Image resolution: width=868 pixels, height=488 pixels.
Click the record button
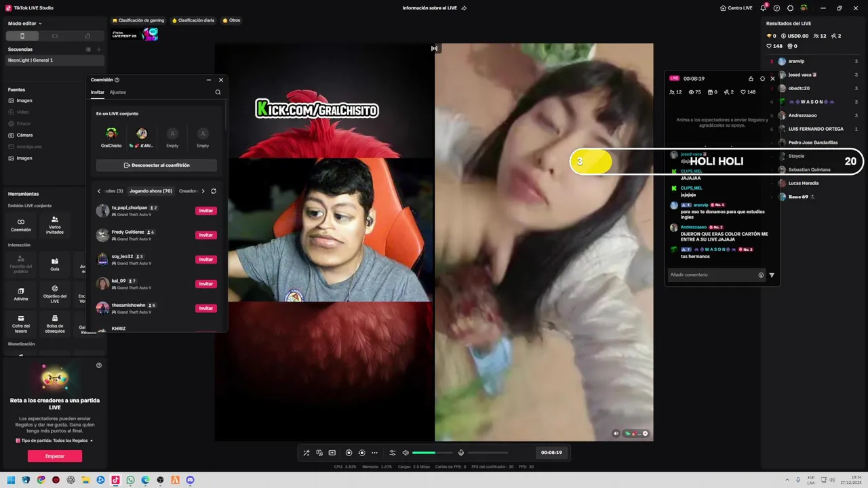point(349,453)
